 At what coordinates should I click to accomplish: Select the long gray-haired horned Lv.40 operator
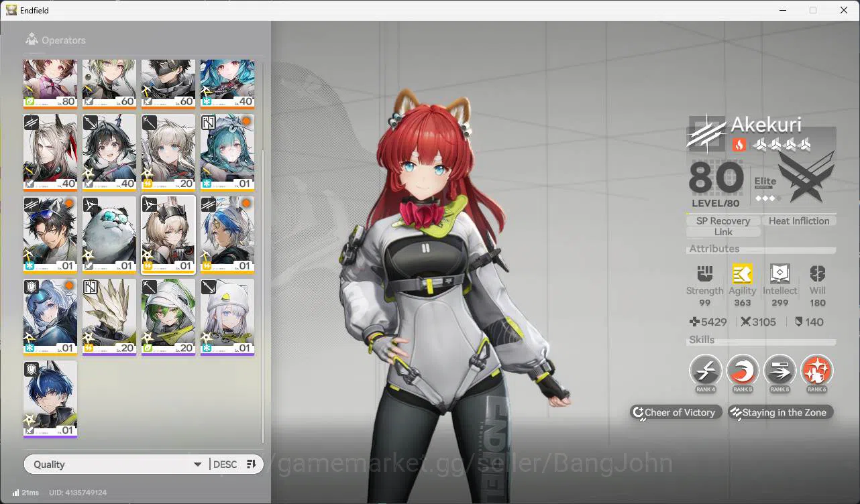pyautogui.click(x=50, y=153)
